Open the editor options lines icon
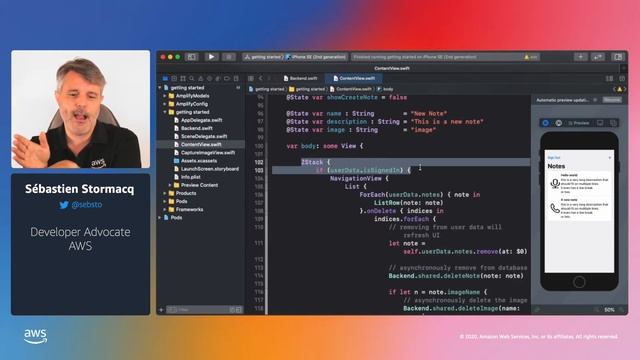Screen dimensions: 640x360 (609, 78)
